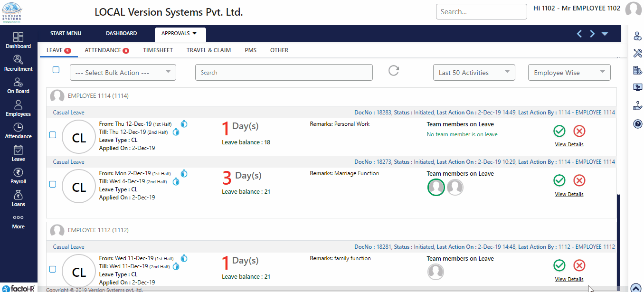
Task: Open Recruitment in the left sidebar
Action: point(18,63)
